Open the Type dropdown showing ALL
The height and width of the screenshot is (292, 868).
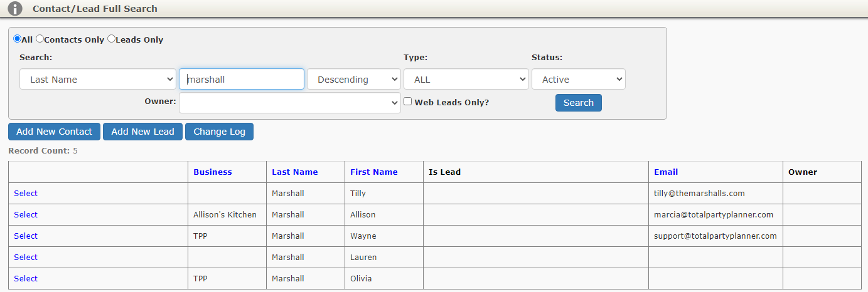466,80
